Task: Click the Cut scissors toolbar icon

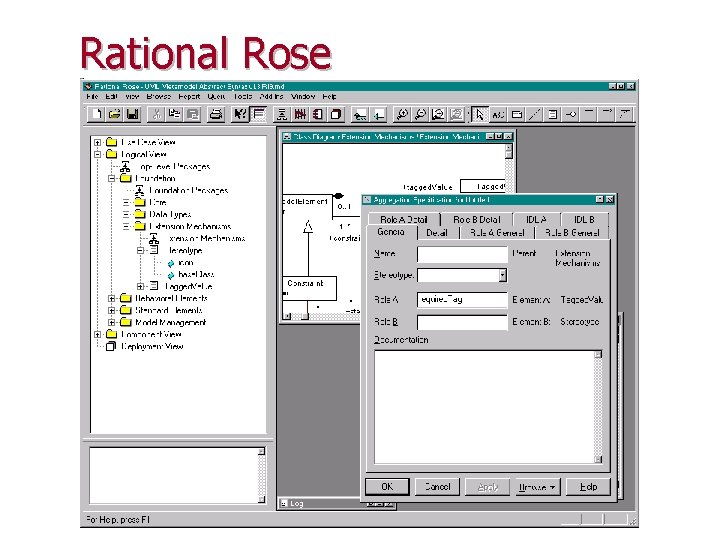Action: [157, 114]
